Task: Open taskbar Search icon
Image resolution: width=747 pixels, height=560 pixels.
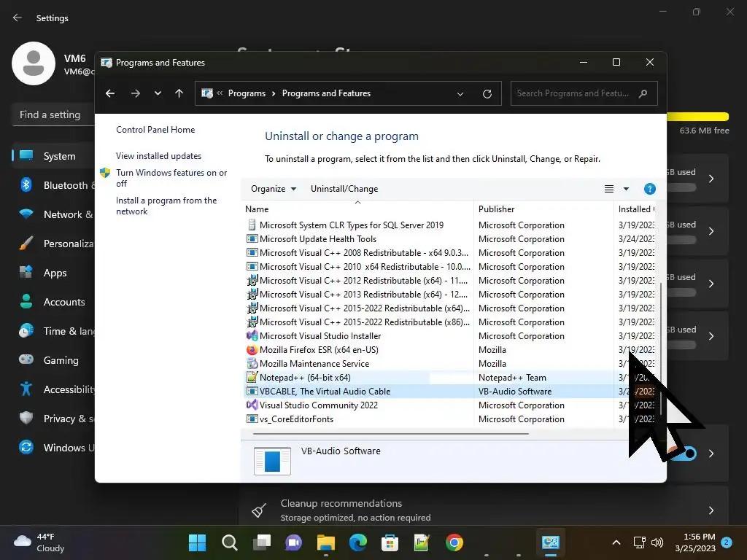Action: [230, 542]
